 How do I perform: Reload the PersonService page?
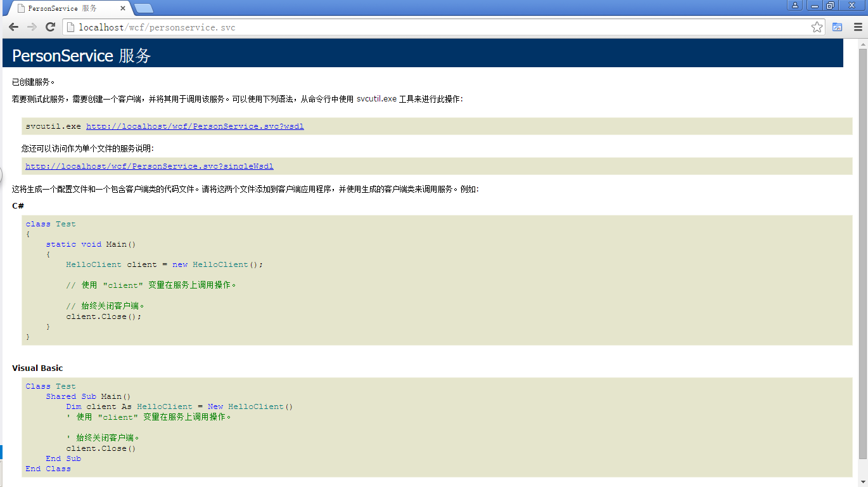51,27
